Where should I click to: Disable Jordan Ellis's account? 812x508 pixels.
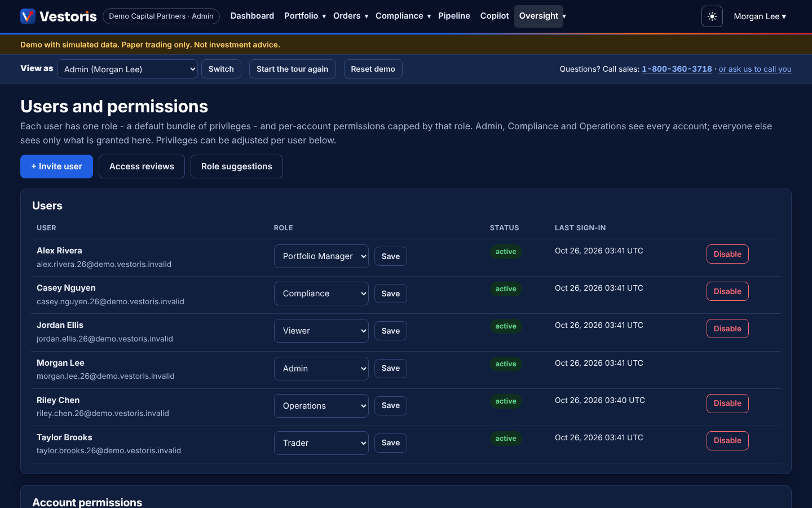click(727, 329)
